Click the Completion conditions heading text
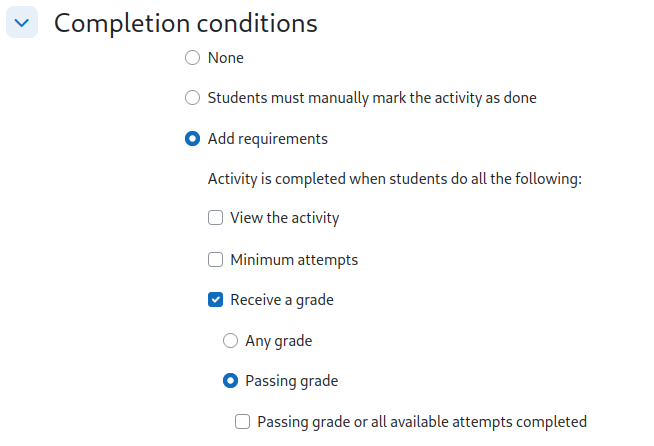The width and height of the screenshot is (654, 446). click(186, 23)
